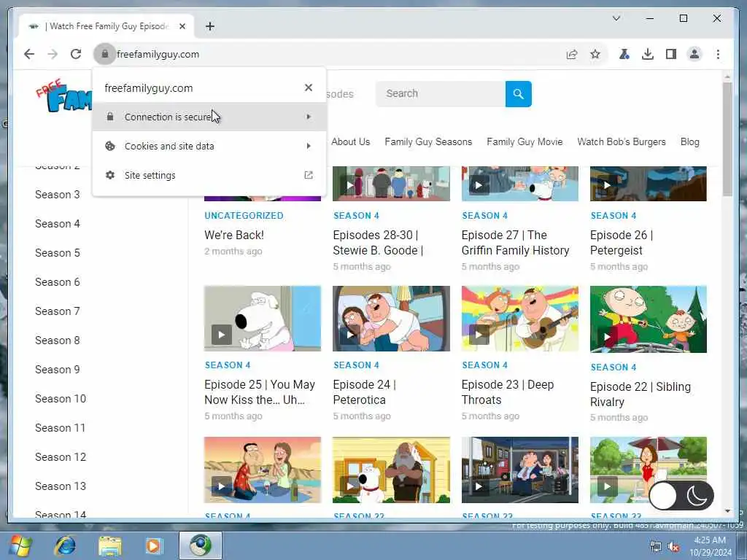
Task: Play Episode 23 Deep Throats thumbnail
Action: [x=519, y=318]
